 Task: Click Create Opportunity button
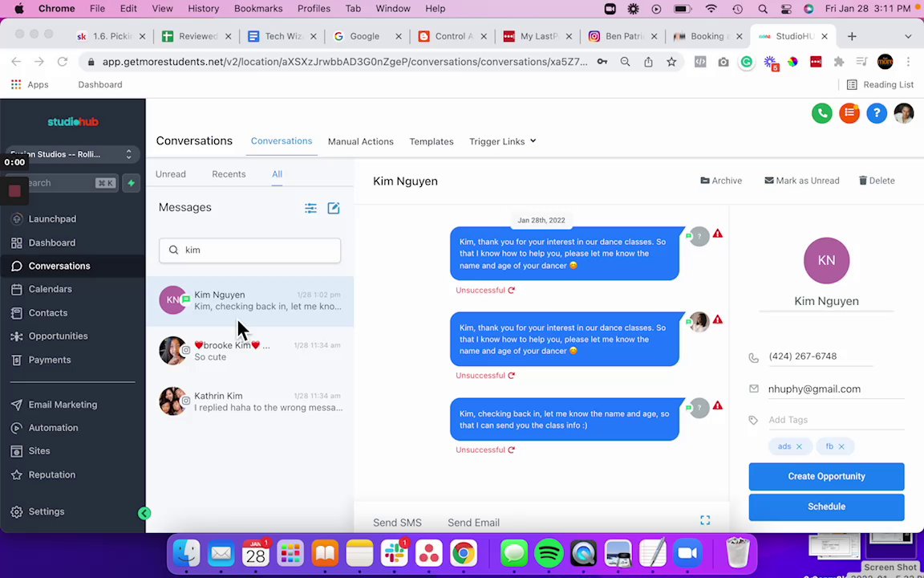(x=826, y=477)
